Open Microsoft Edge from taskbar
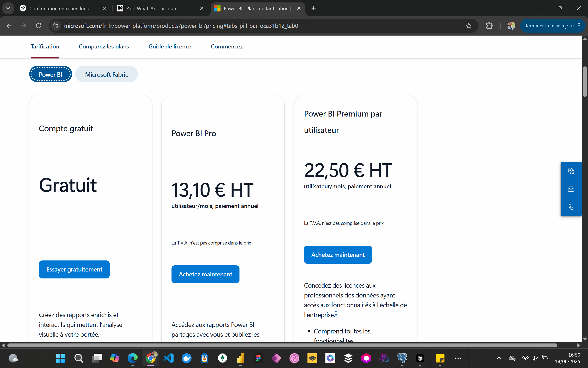Viewport: 588px width, 368px height. (133, 358)
